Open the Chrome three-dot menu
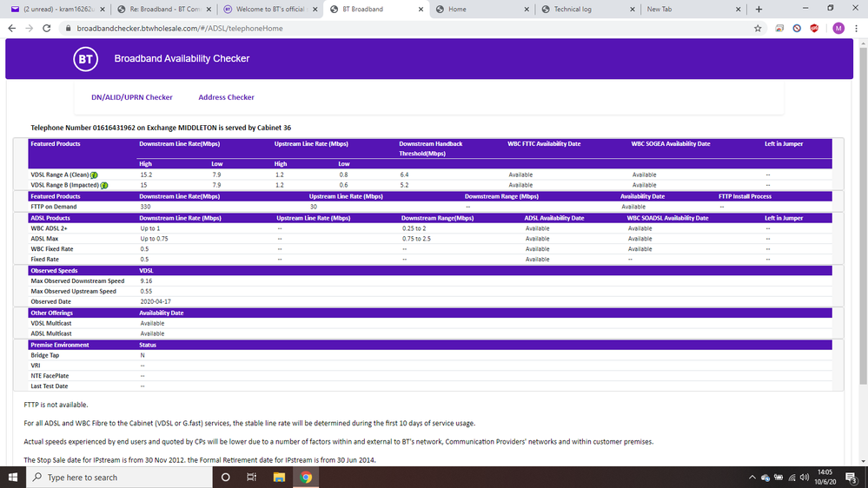The width and height of the screenshot is (868, 488). (856, 28)
